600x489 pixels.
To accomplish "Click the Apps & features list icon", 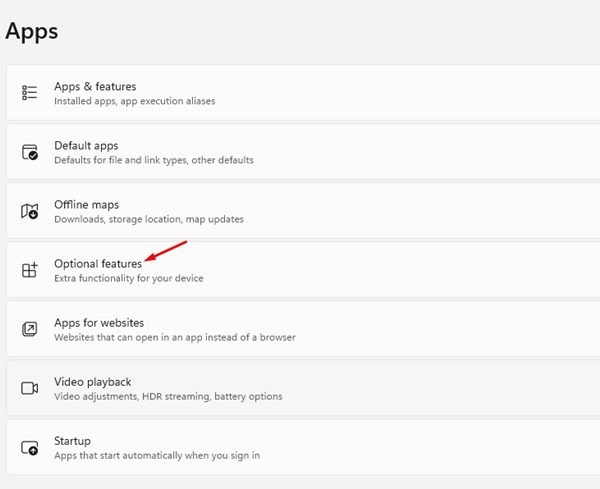I will point(29,93).
